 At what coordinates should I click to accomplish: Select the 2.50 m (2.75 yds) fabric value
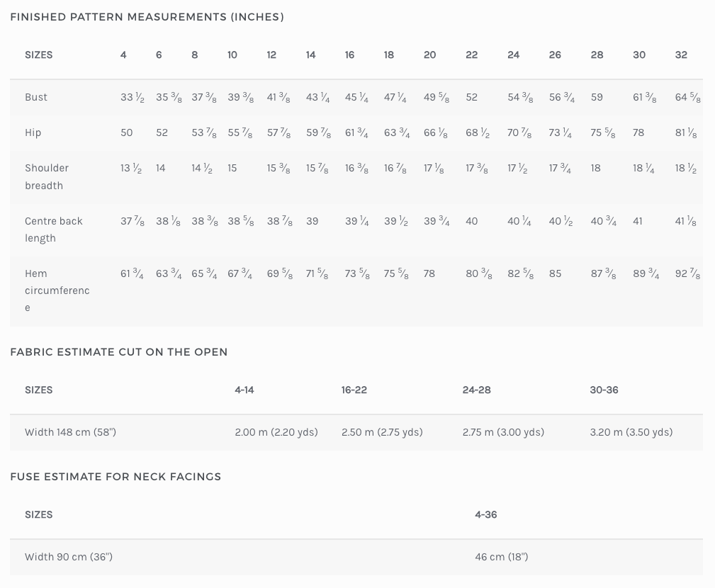click(x=382, y=432)
